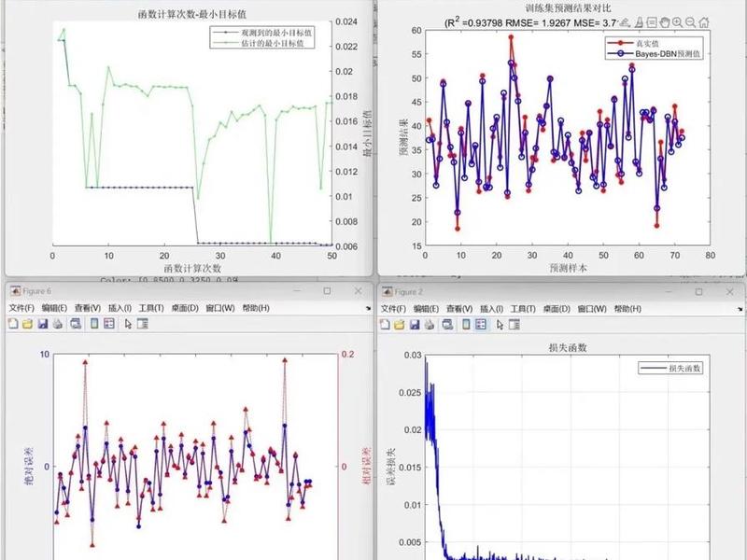This screenshot has height=560, width=747.
Task: Click Open File icon in Figure 6 toolbar
Action: (28, 324)
